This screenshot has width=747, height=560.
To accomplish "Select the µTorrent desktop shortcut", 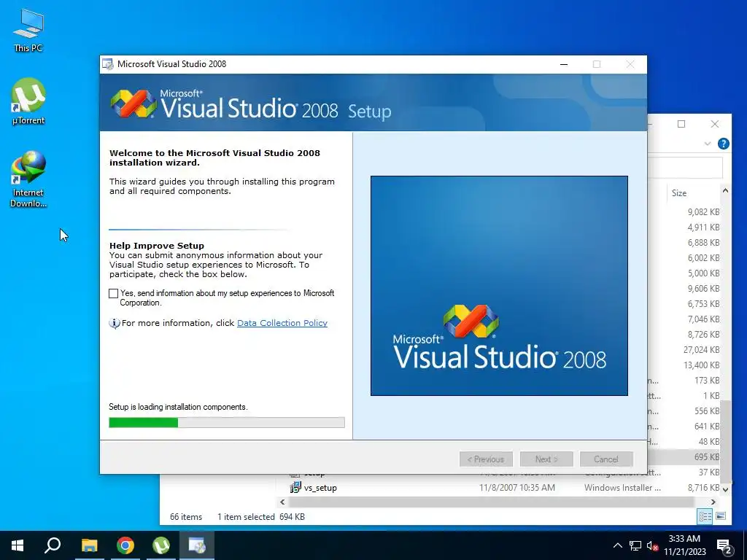I will click(x=28, y=101).
